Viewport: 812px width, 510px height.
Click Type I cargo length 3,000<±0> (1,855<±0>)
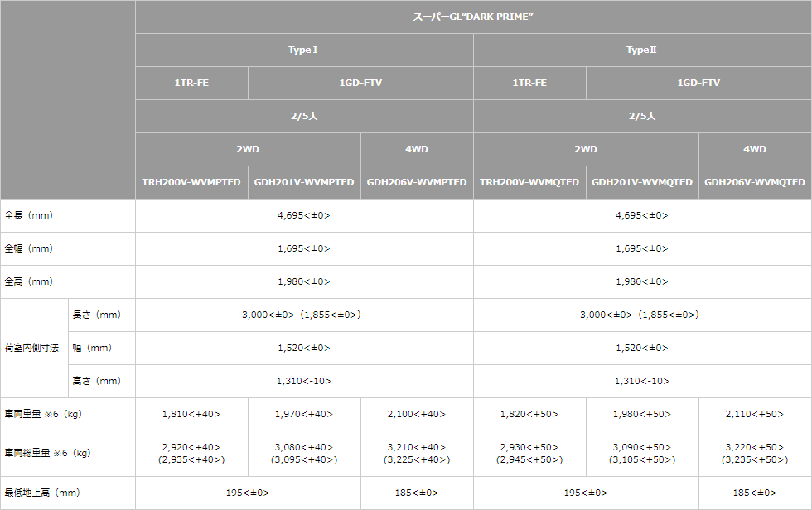pos(304,315)
